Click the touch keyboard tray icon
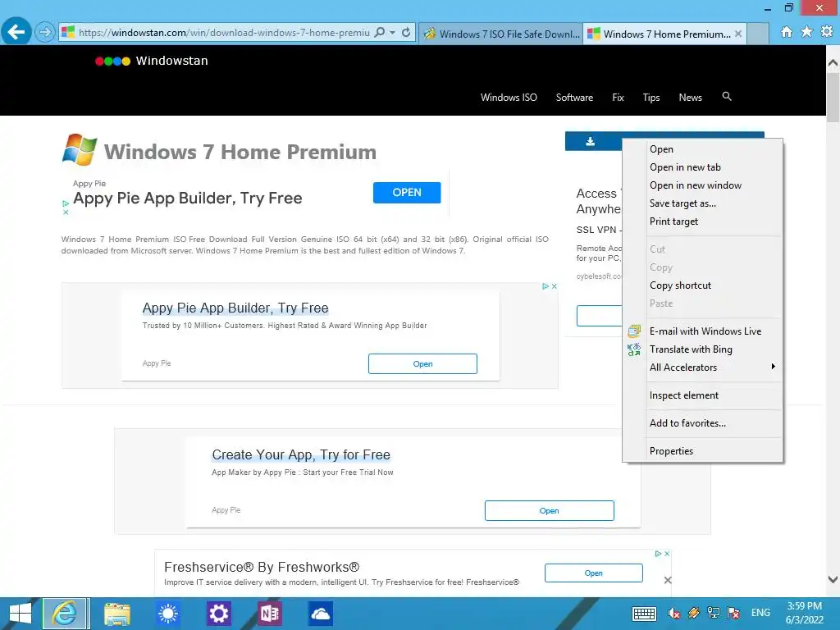 coord(644,614)
